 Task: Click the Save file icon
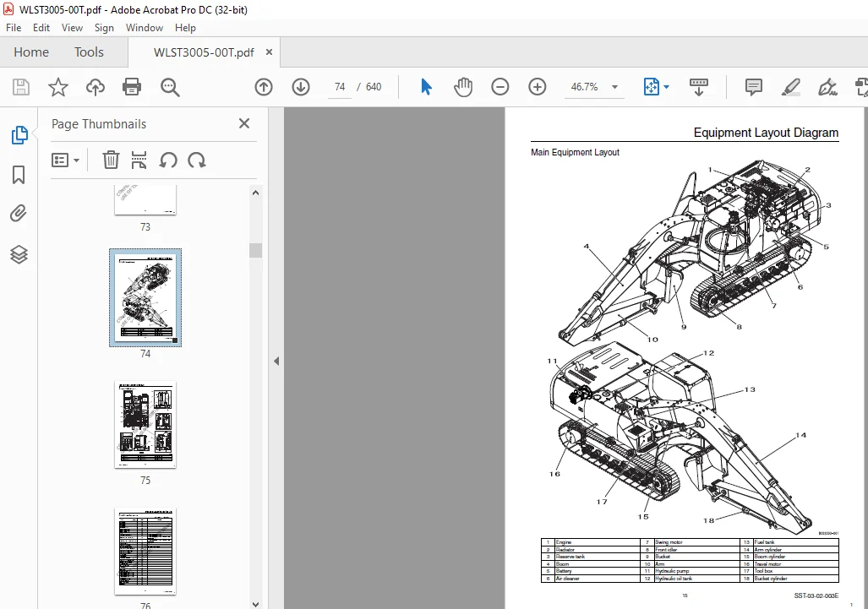pyautogui.click(x=21, y=87)
